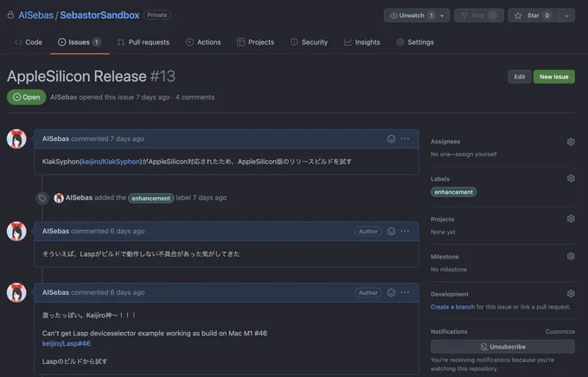Click AISebas avatar beside second comment
The image size is (588, 377).
(16, 231)
